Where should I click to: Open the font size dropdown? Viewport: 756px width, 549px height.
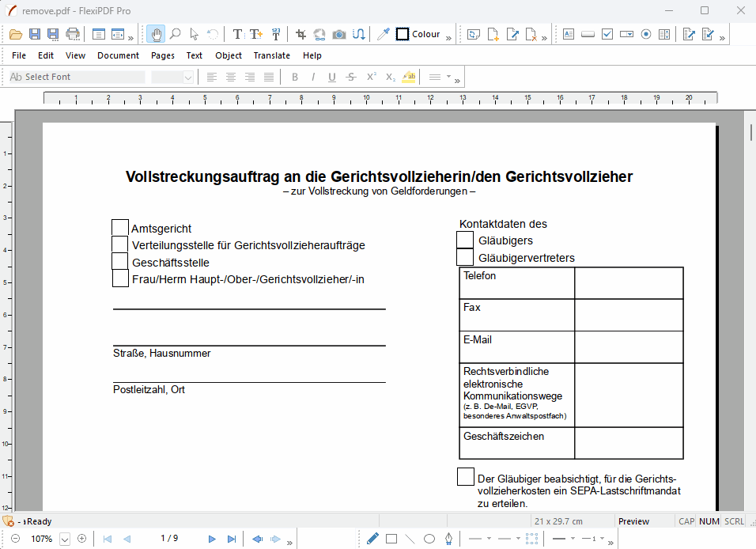tap(188, 77)
